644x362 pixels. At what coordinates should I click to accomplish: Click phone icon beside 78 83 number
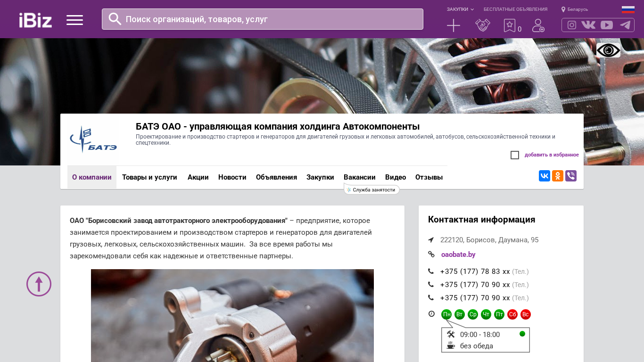[x=431, y=271]
